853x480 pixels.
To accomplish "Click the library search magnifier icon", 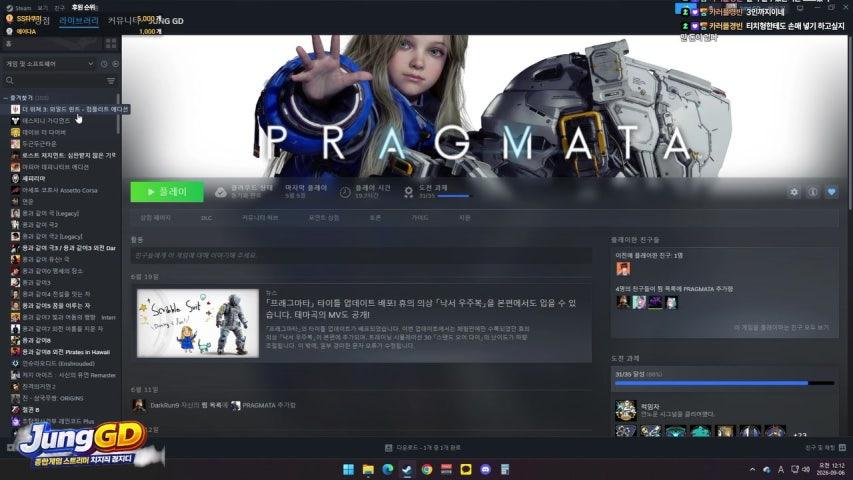I will tap(9, 81).
